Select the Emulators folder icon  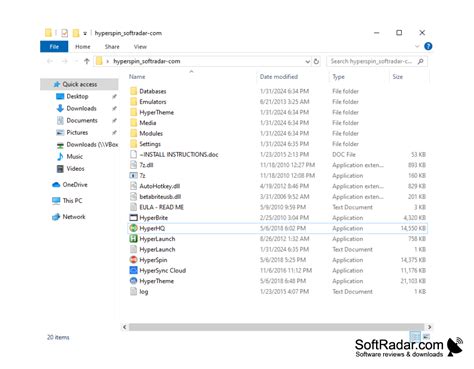tap(133, 102)
